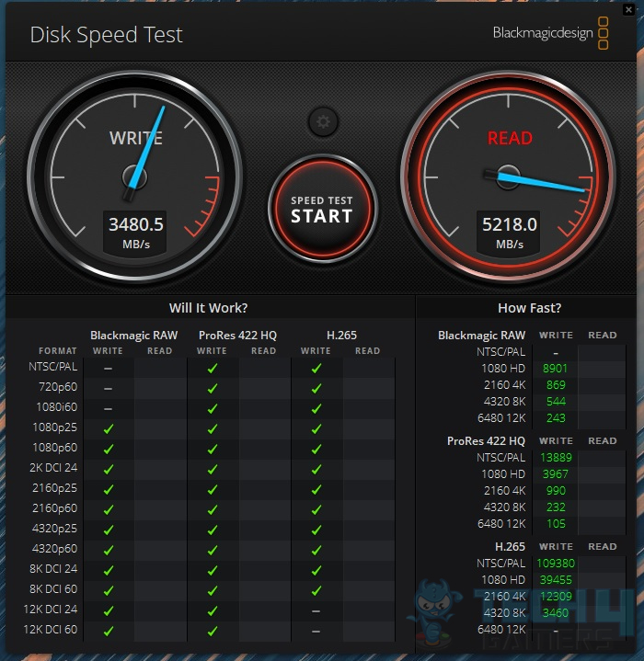Viewport: 644px width, 661px height.
Task: Click the ProRes write checkmark for 12K DCI 60
Action: click(x=213, y=631)
